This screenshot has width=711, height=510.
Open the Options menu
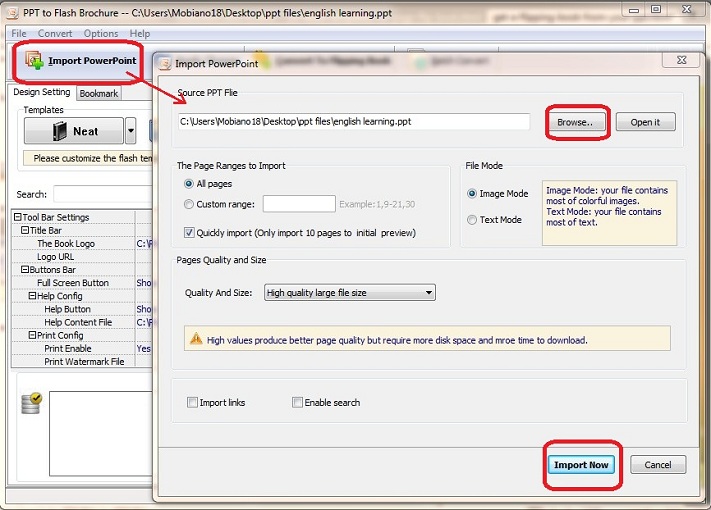(x=101, y=34)
